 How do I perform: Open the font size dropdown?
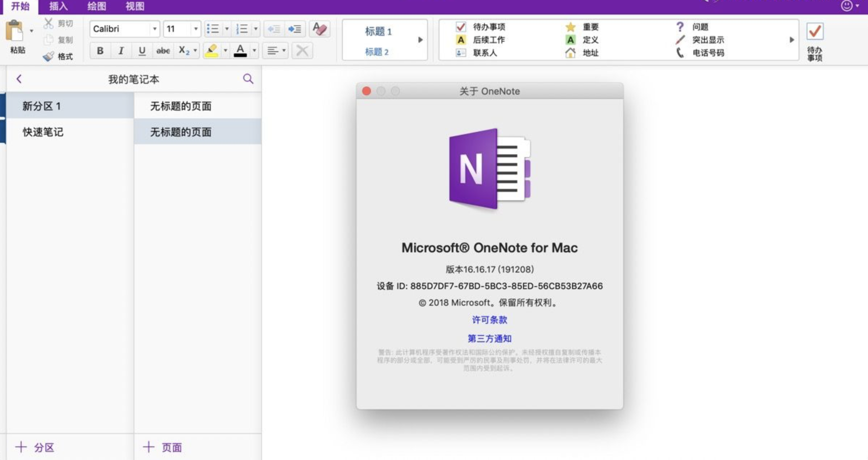[x=196, y=29]
